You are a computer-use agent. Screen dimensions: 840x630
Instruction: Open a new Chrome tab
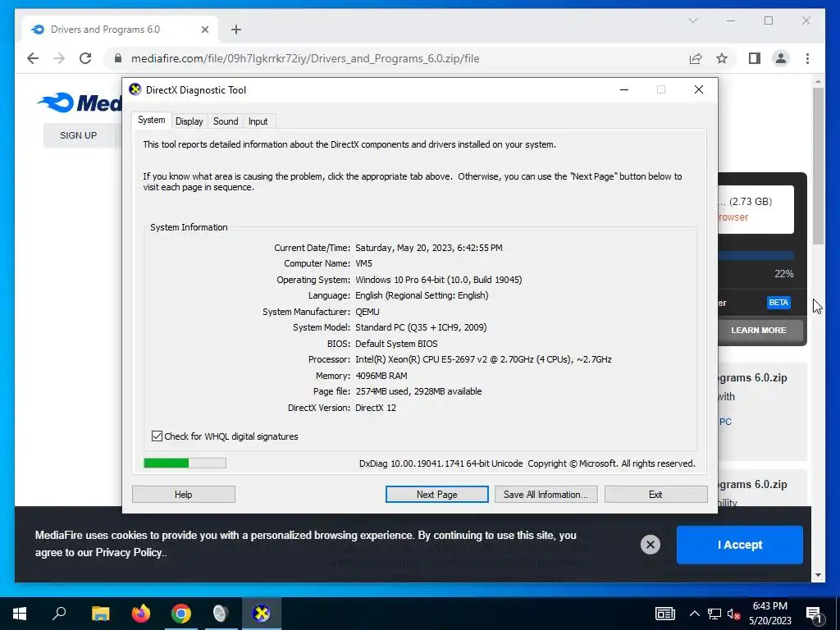(236, 30)
